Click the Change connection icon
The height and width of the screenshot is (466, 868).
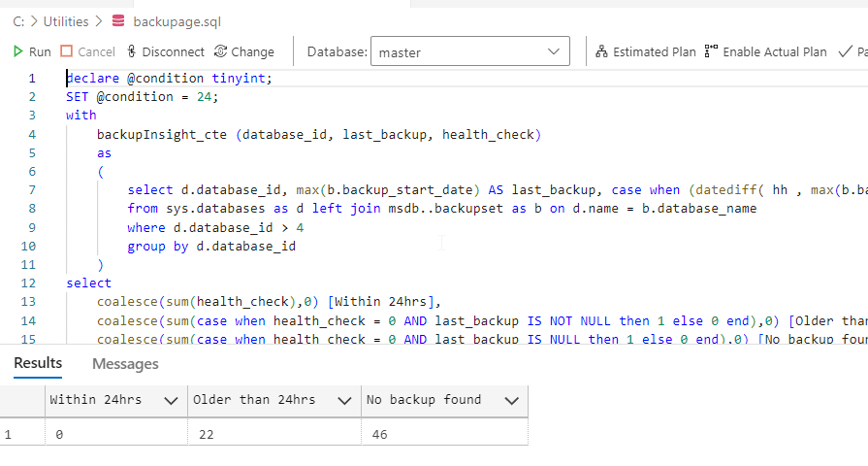point(220,51)
